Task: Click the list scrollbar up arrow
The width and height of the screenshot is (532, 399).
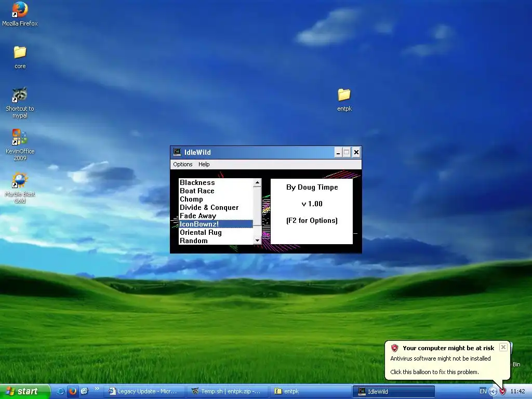Action: coord(257,182)
